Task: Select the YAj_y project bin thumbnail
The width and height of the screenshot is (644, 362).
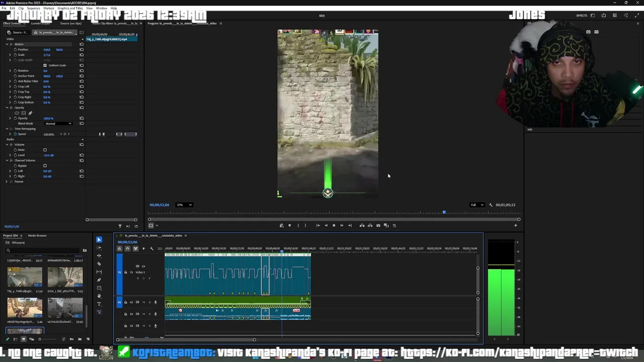Action: click(x=25, y=277)
